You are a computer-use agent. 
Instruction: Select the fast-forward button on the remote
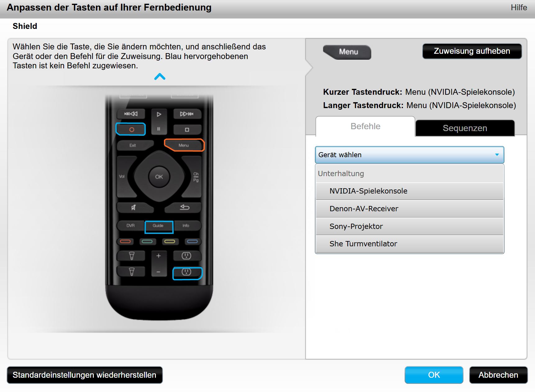pyautogui.click(x=187, y=114)
